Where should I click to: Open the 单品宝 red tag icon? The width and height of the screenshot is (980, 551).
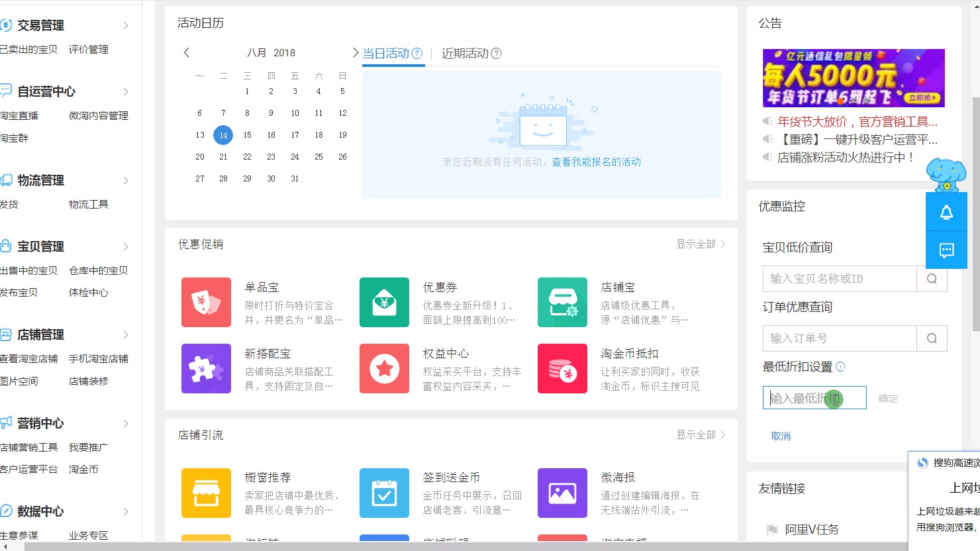(206, 302)
